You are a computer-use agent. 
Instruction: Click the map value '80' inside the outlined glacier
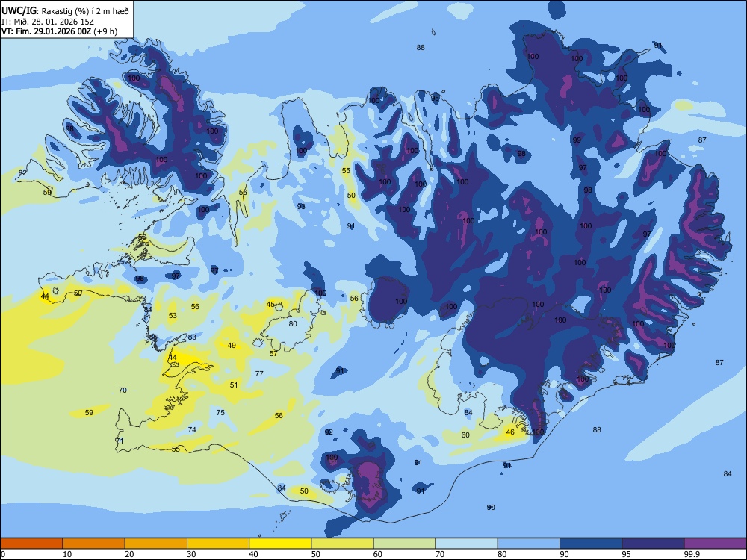click(x=293, y=324)
